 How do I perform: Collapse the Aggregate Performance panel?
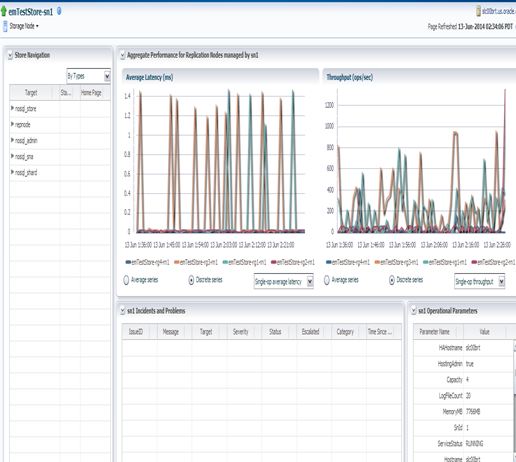point(123,55)
